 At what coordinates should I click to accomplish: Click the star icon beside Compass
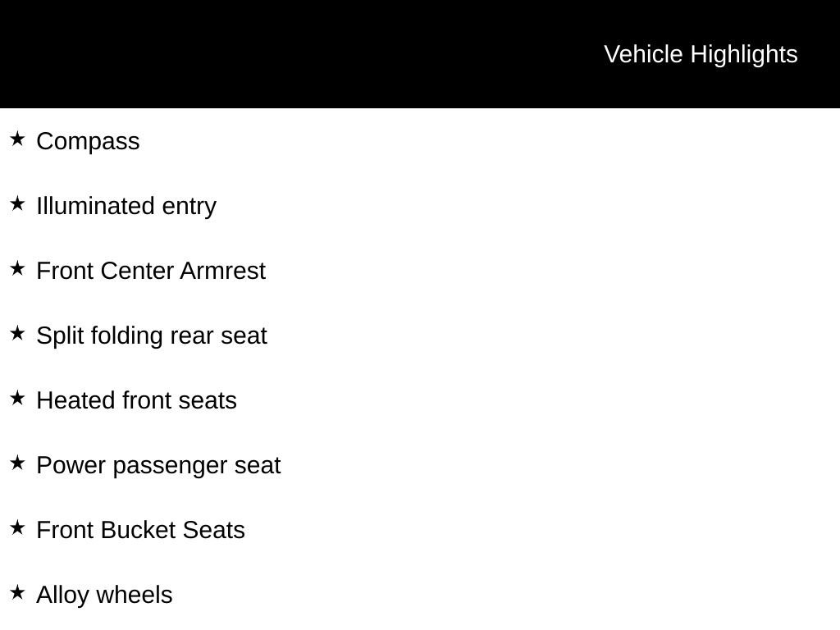(x=18, y=139)
